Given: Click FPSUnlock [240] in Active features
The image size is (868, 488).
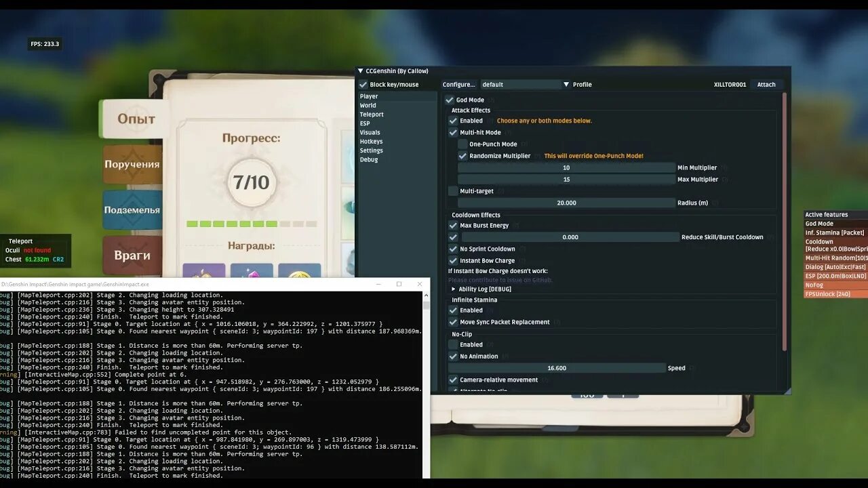Looking at the screenshot, I should 827,294.
